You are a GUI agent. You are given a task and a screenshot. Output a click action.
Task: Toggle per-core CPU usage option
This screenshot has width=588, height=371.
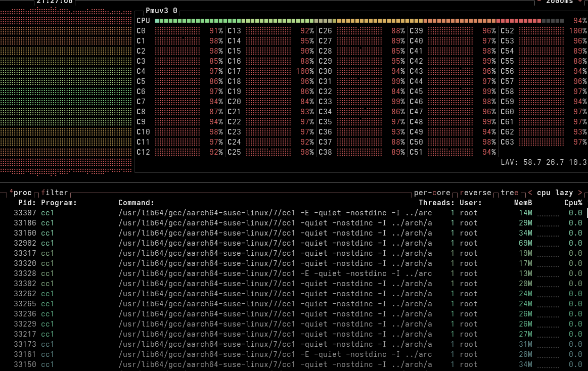(x=432, y=193)
